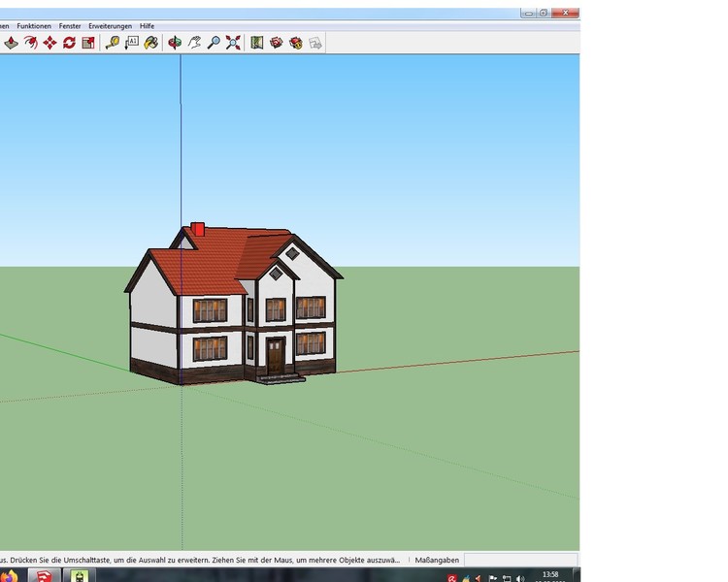
Task: Open the Hilfe menu
Action: (147, 26)
